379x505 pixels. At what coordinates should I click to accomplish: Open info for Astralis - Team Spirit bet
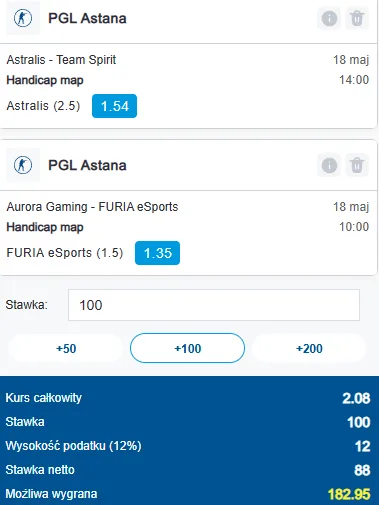(329, 18)
